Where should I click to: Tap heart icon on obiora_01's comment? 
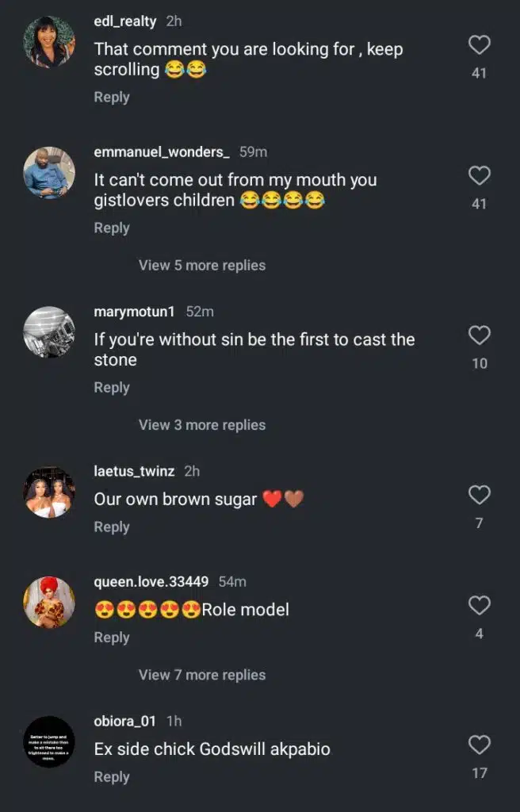pos(479,745)
